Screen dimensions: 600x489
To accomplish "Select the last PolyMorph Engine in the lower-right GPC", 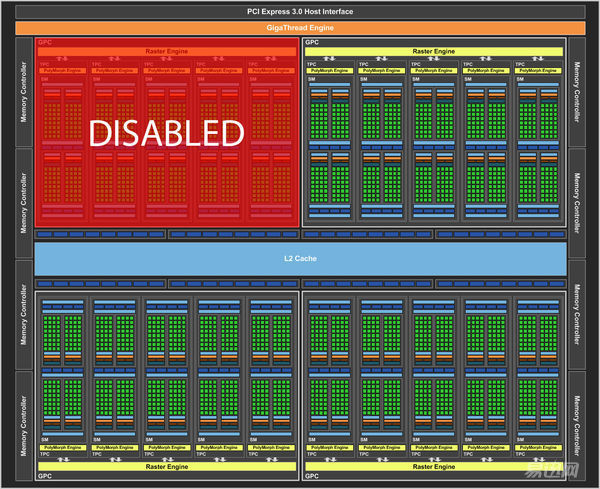I will (x=538, y=447).
